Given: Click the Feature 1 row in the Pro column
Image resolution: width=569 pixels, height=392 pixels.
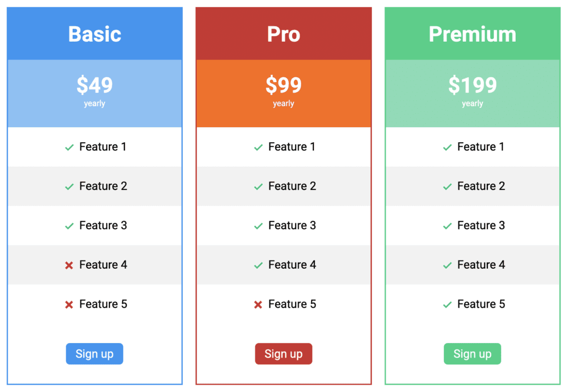Looking at the screenshot, I should coord(283,147).
